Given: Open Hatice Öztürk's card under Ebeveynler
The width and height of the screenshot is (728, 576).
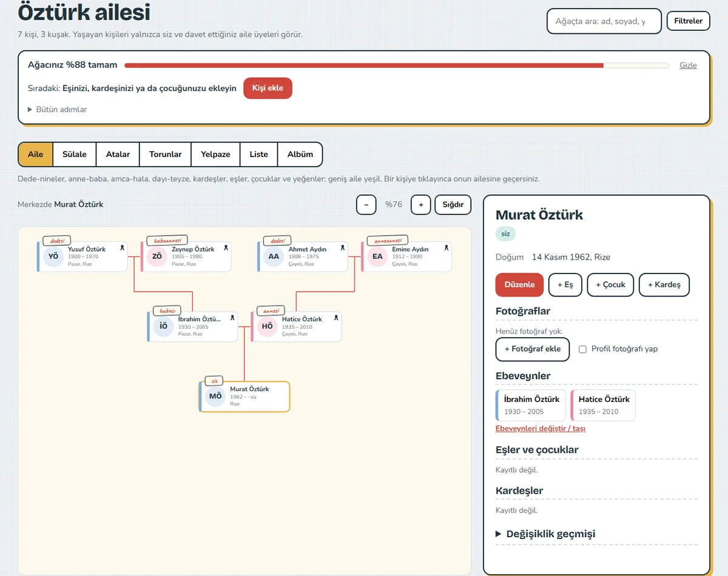Looking at the screenshot, I should (x=603, y=405).
